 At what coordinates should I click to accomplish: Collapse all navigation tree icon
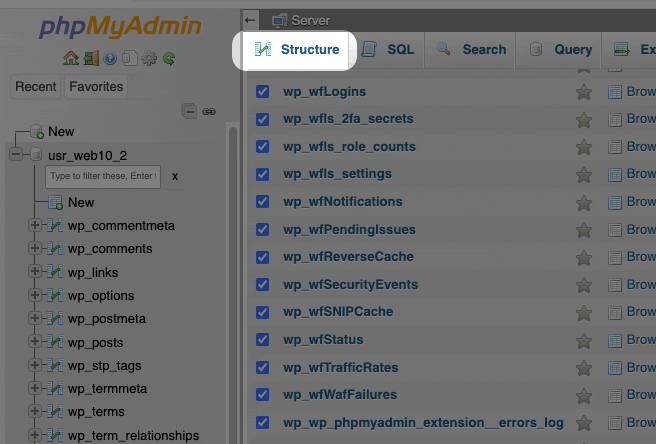pyautogui.click(x=189, y=111)
